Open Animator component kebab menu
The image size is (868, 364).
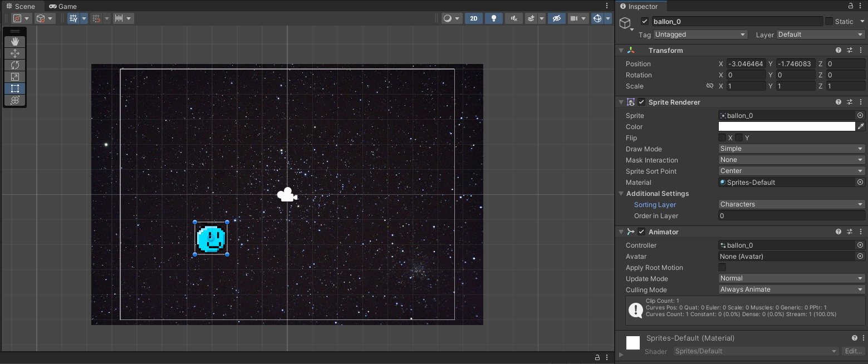(x=861, y=232)
